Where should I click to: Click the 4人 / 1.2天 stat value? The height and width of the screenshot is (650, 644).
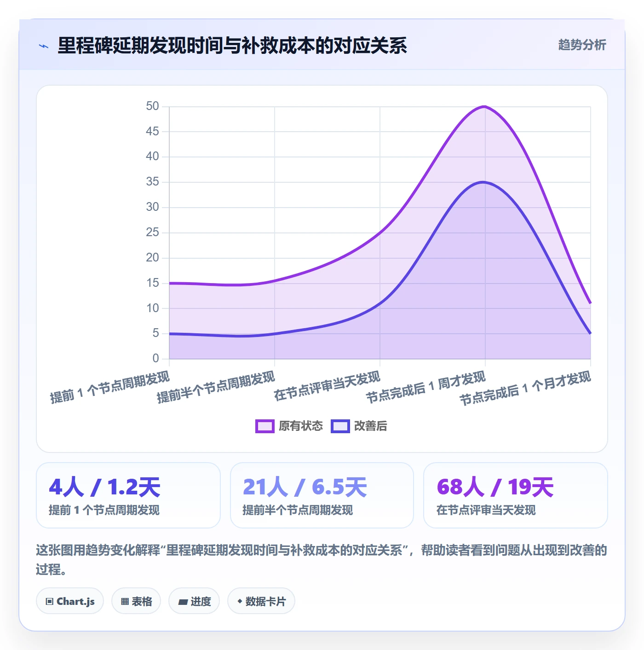[104, 487]
